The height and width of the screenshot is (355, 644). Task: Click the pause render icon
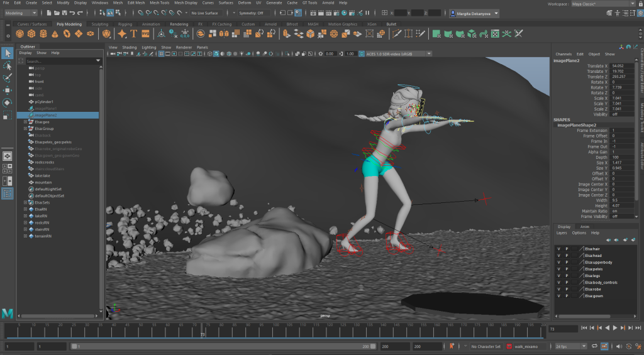click(x=367, y=13)
